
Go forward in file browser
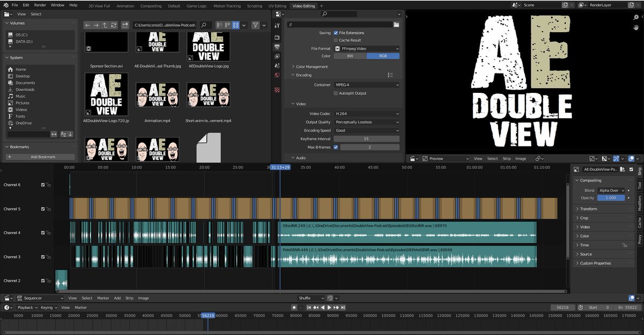click(96, 25)
